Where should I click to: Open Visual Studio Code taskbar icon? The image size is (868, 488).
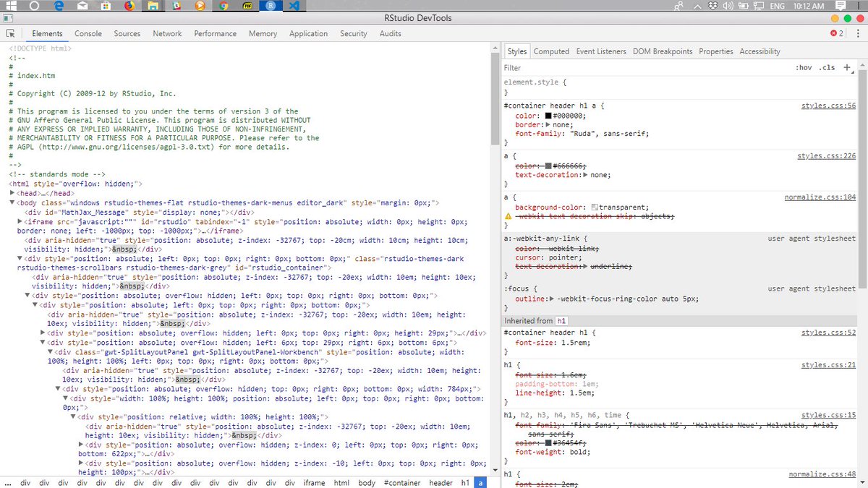(294, 6)
